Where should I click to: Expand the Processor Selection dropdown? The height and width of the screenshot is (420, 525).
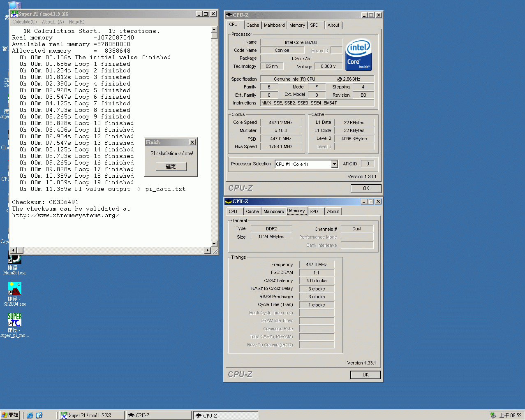(x=334, y=164)
